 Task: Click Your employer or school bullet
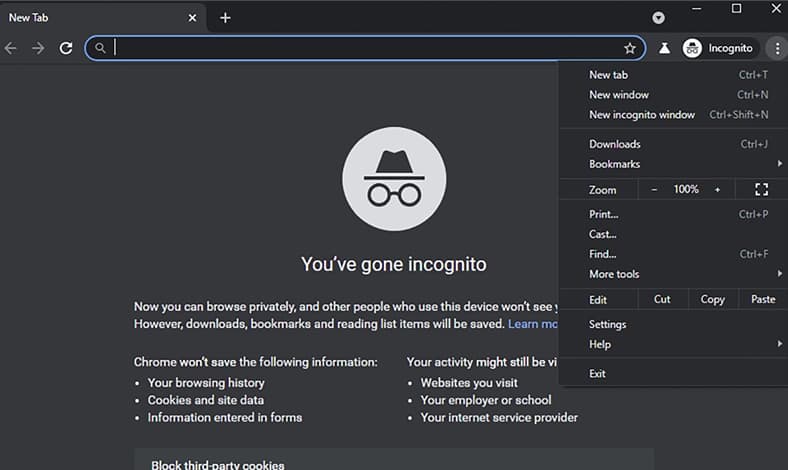coord(486,400)
